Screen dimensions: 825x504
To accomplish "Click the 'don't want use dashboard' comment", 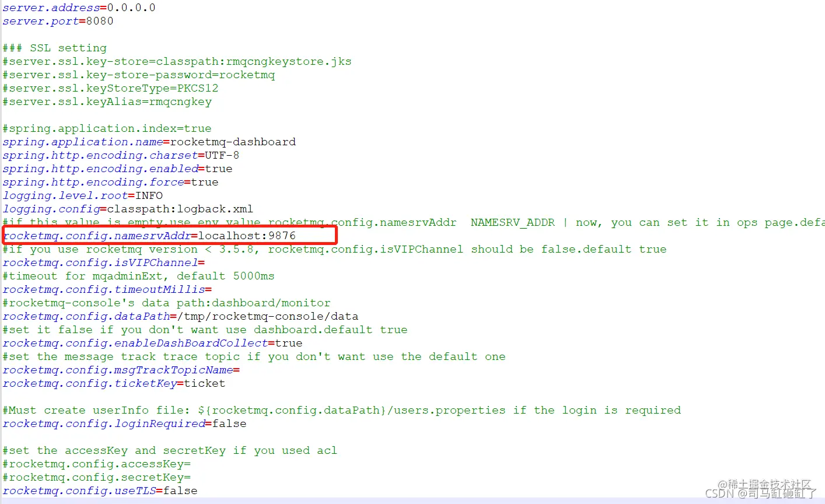I will (205, 330).
